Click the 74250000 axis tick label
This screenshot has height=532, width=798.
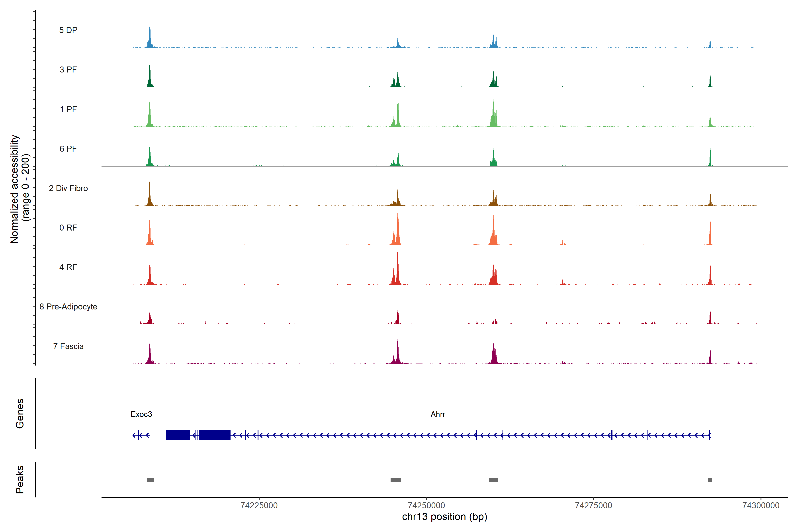[426, 506]
